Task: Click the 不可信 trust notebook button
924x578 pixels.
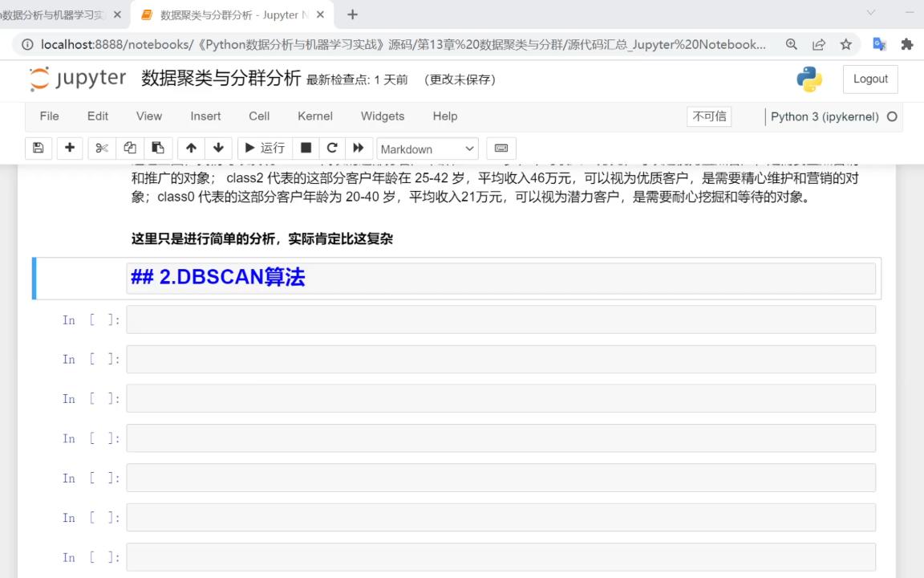Action: (x=708, y=116)
